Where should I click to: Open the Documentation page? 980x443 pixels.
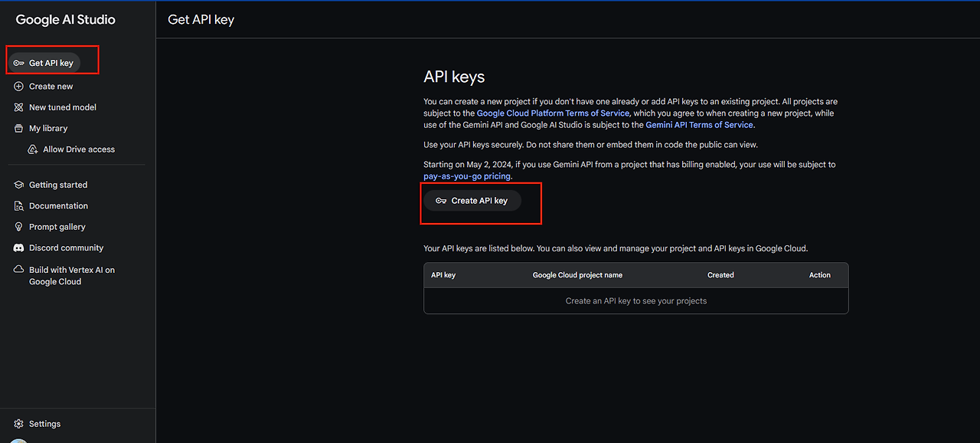pyautogui.click(x=57, y=205)
